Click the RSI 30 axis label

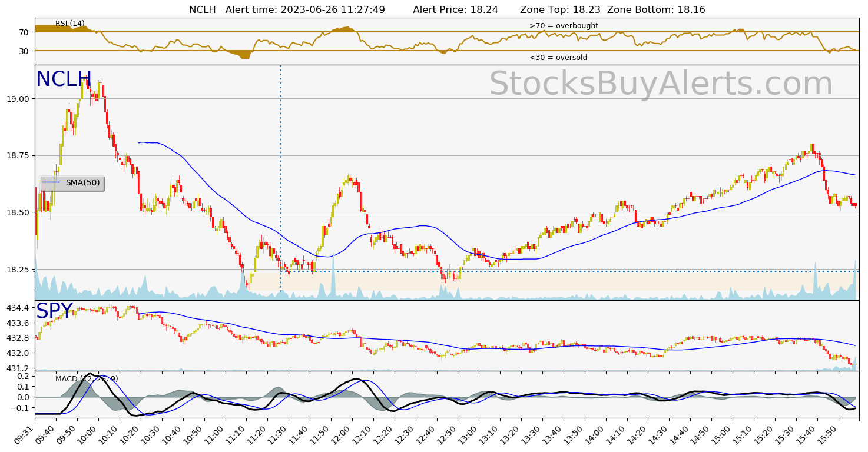coord(24,51)
